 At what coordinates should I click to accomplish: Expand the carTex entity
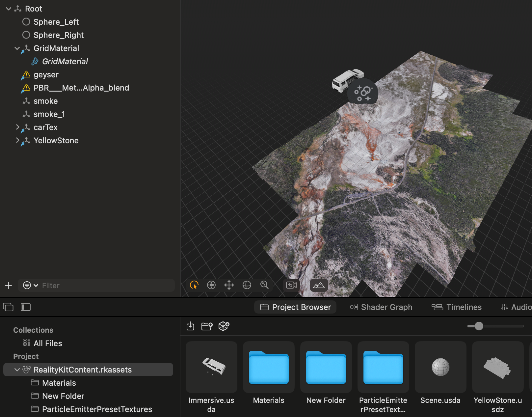pos(17,127)
